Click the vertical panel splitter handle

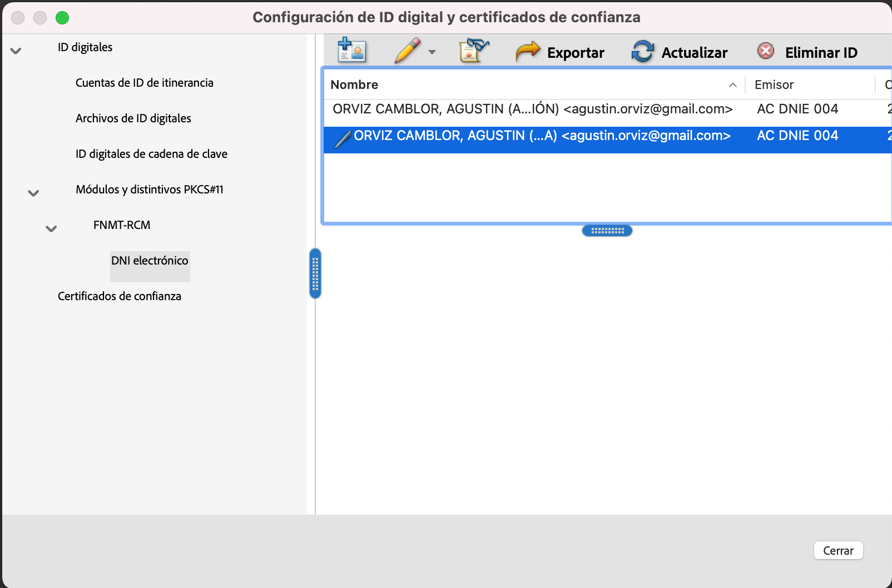coord(315,273)
